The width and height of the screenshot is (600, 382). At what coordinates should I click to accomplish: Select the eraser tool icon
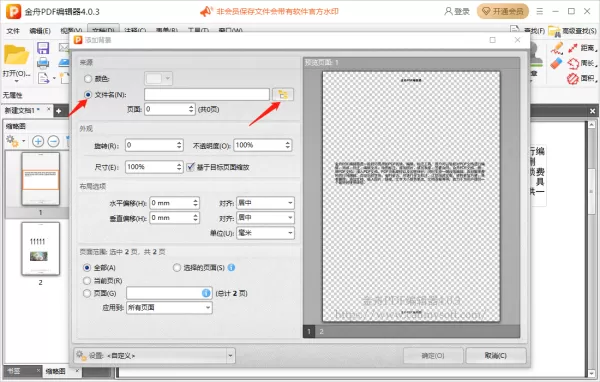[x=557, y=63]
